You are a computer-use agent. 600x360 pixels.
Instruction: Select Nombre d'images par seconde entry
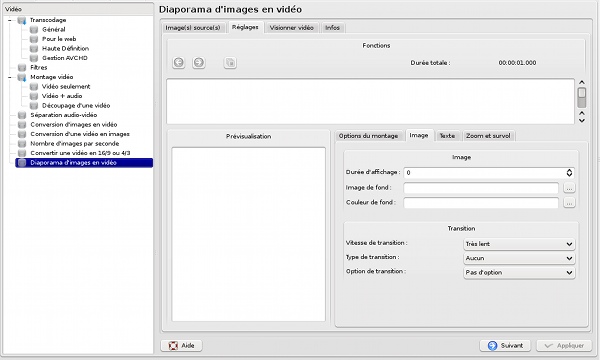click(75, 144)
